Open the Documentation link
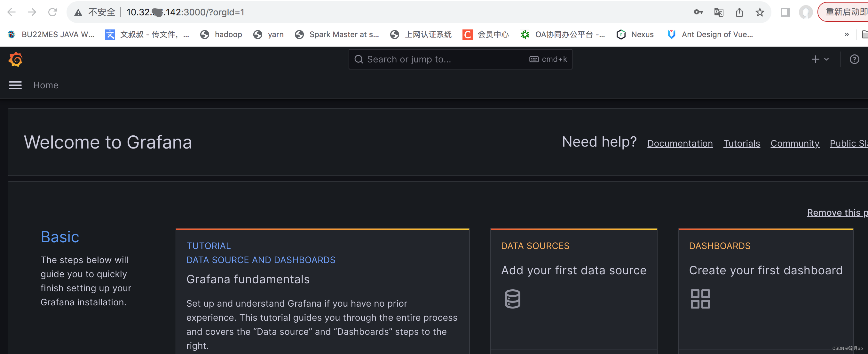868x354 pixels. point(680,143)
